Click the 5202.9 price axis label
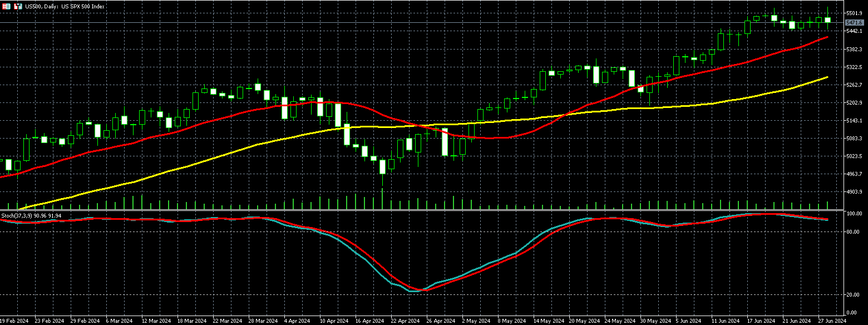This screenshot has height=325, width=868. 854,103
